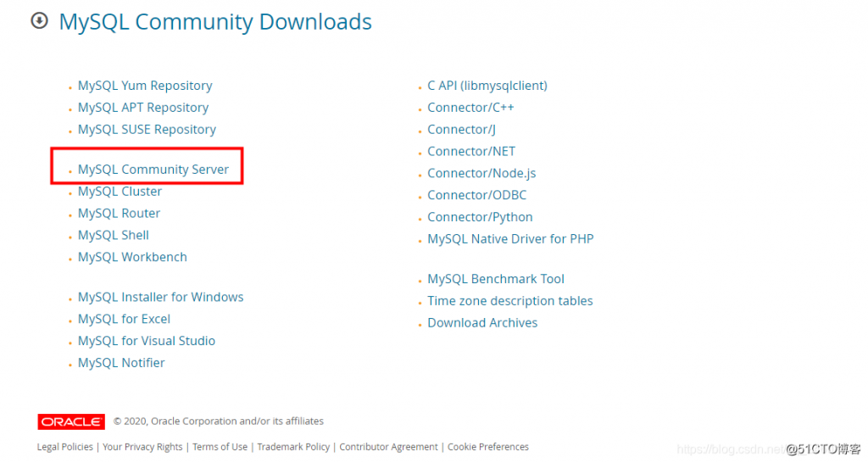Open Trademark Policy footer link
Screen dimensions: 868x463
pos(293,447)
